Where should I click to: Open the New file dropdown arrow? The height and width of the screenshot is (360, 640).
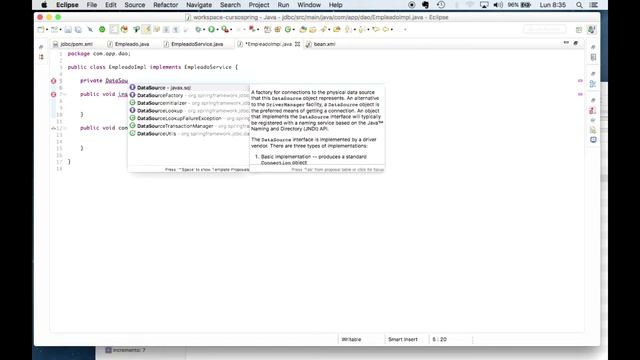click(x=47, y=29)
